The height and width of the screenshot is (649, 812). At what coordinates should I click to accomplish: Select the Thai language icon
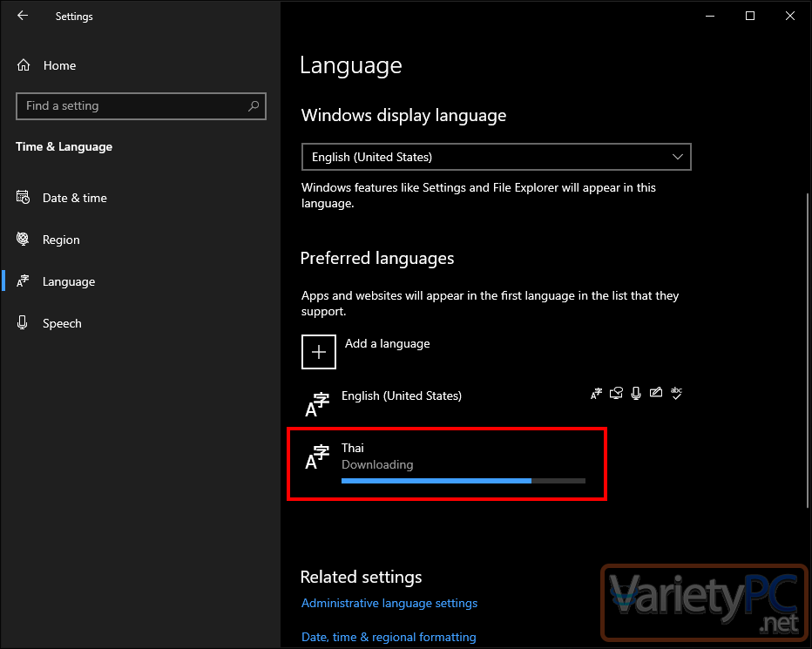coord(317,456)
